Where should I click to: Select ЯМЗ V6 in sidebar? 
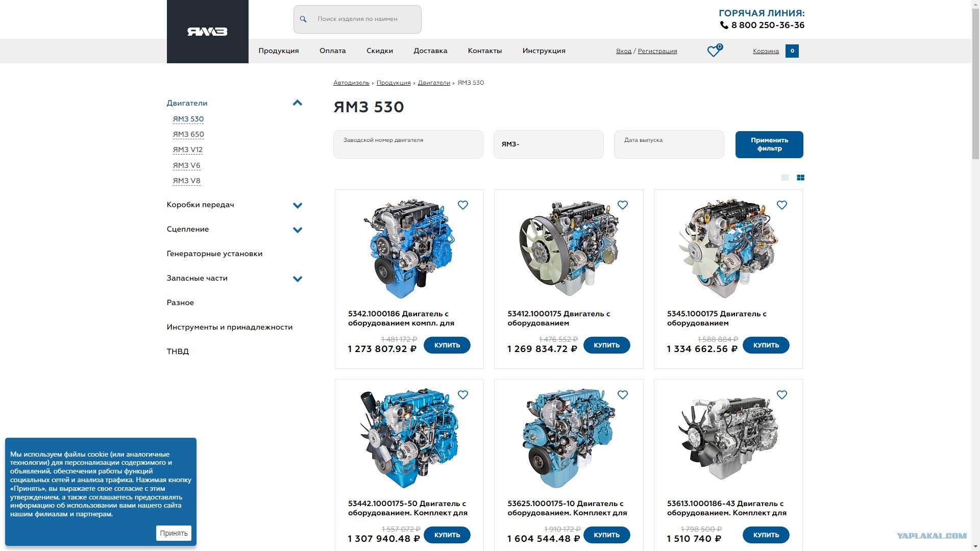[x=186, y=166]
